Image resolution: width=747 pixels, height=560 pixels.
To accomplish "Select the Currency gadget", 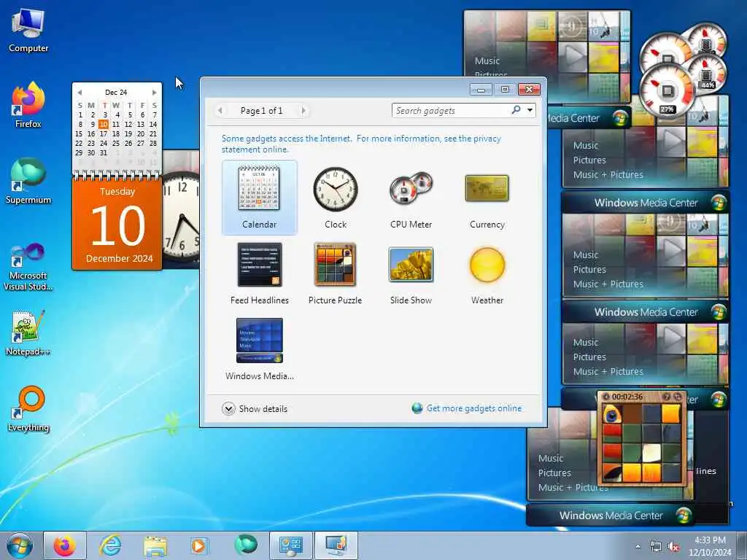I will click(487, 198).
